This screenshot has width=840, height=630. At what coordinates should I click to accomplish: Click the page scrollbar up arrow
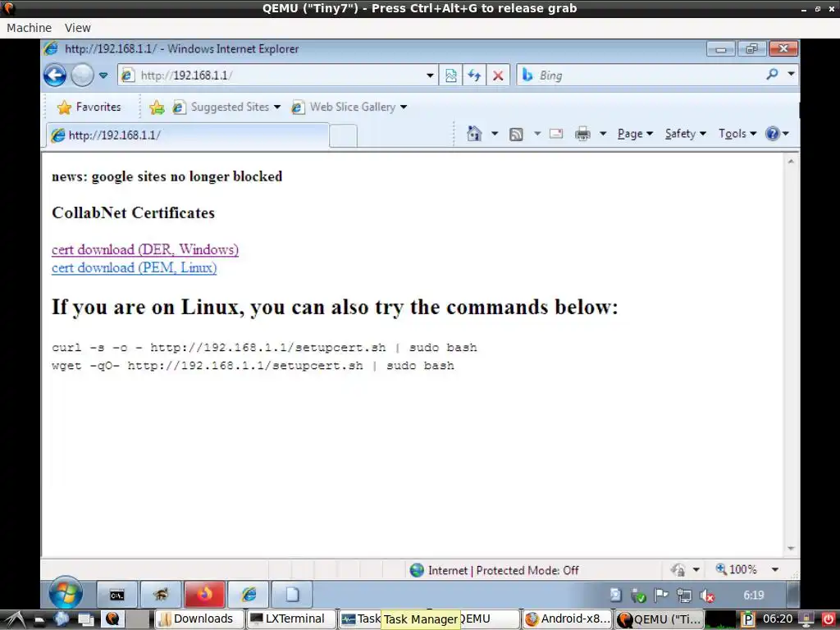(x=791, y=161)
